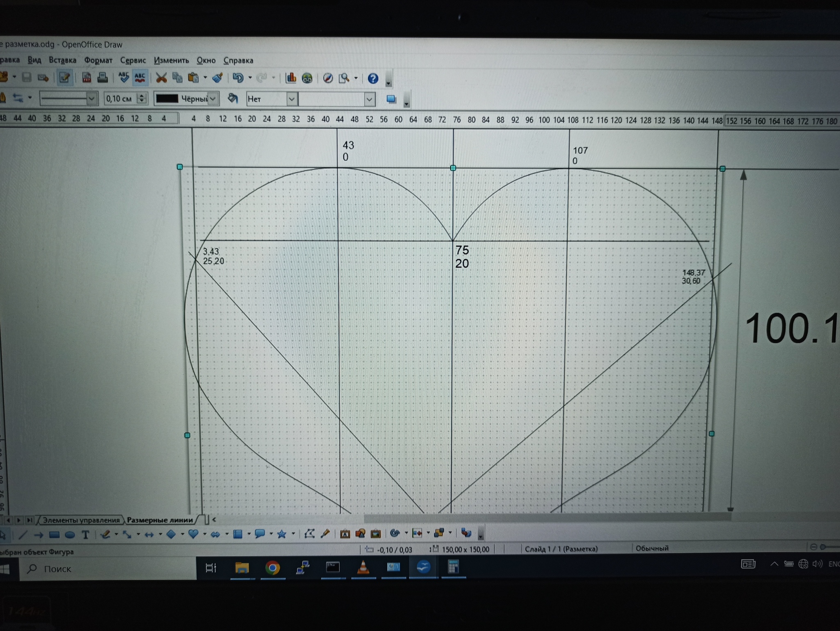Select the Line Ends with Arrow tool
840x631 pixels.
(x=39, y=535)
